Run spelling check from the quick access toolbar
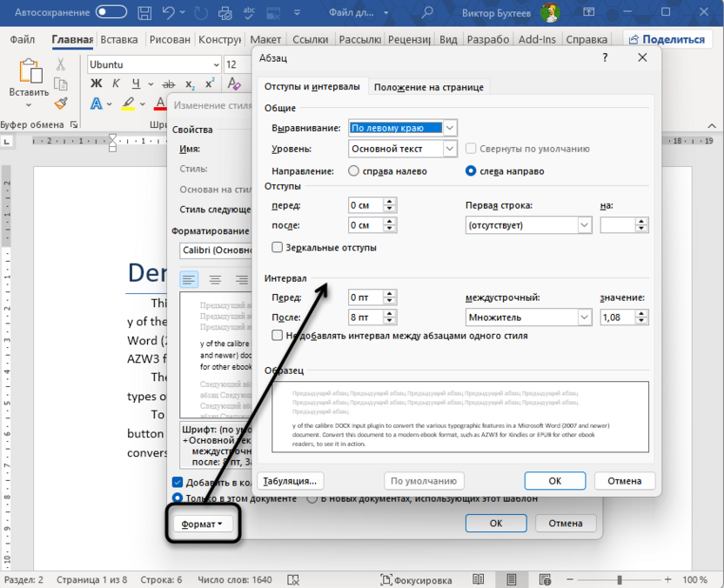This screenshot has height=588, width=724. pyautogui.click(x=249, y=12)
